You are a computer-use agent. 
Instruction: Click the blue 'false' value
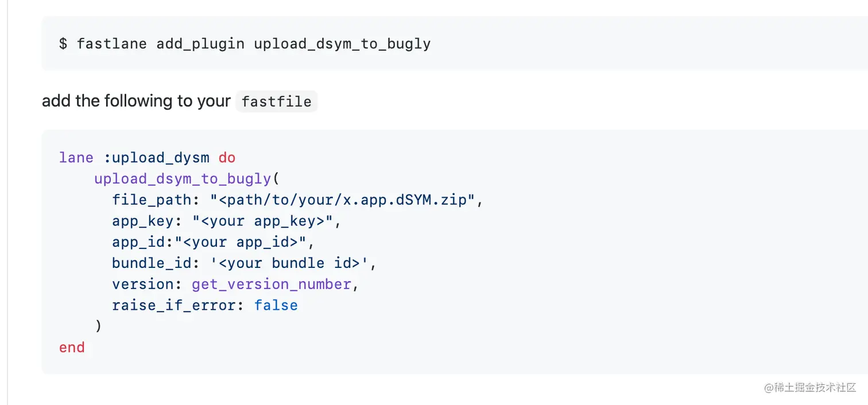click(x=276, y=305)
